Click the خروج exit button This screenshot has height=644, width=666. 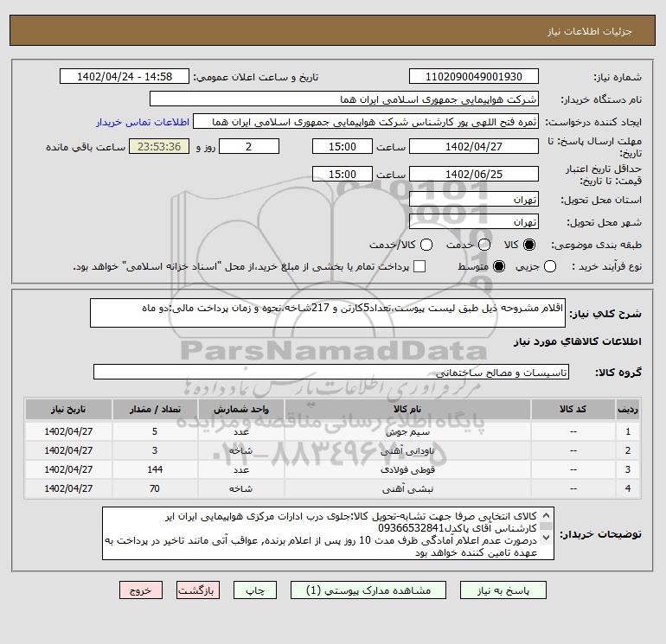coord(141,590)
